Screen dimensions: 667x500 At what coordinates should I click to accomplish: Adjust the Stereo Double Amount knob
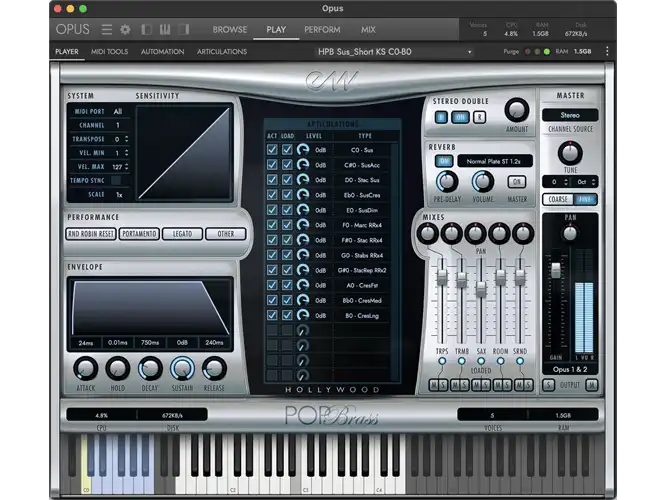tap(516, 110)
